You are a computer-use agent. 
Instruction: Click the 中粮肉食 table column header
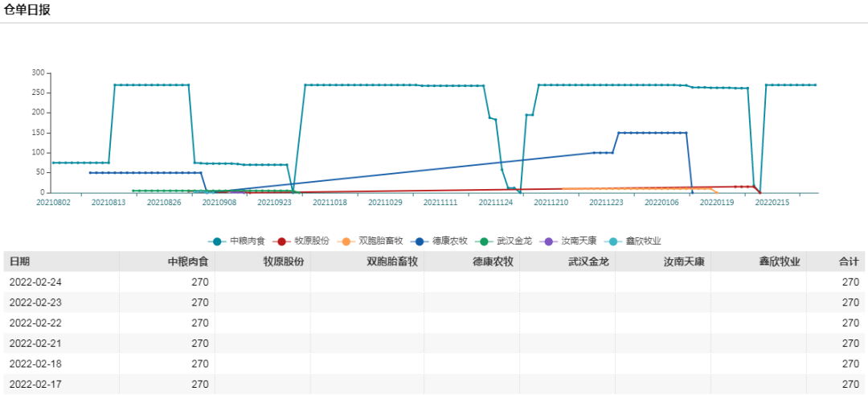(188, 261)
